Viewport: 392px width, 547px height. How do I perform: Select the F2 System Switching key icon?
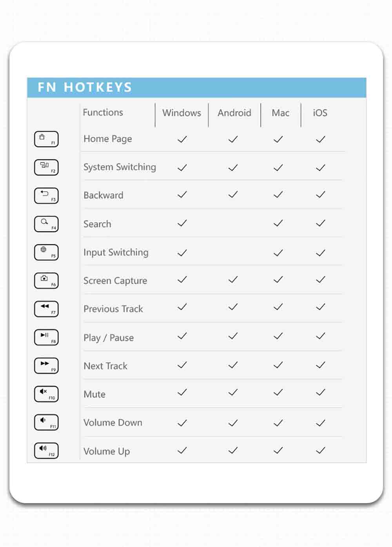point(46,167)
